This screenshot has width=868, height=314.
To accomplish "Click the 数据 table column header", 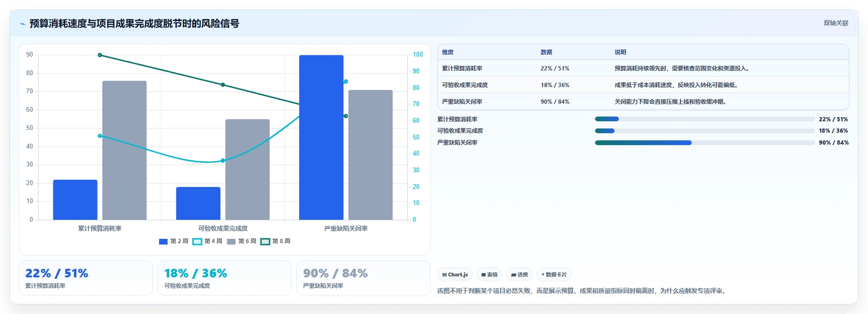I will pyautogui.click(x=546, y=52).
